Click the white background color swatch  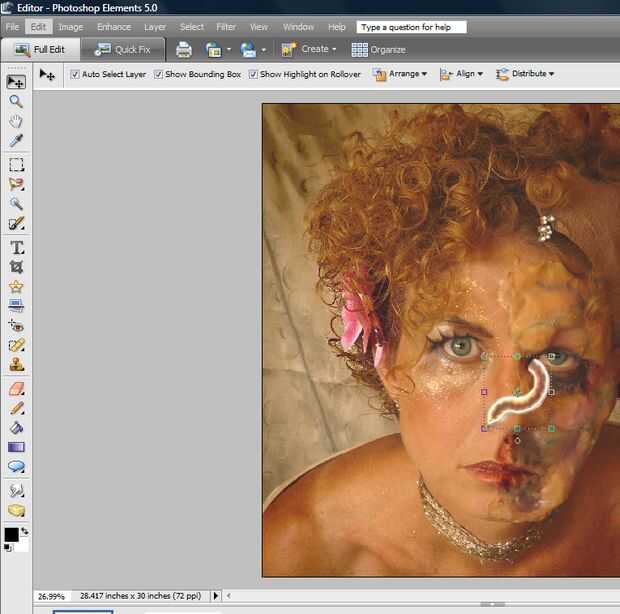(x=23, y=546)
